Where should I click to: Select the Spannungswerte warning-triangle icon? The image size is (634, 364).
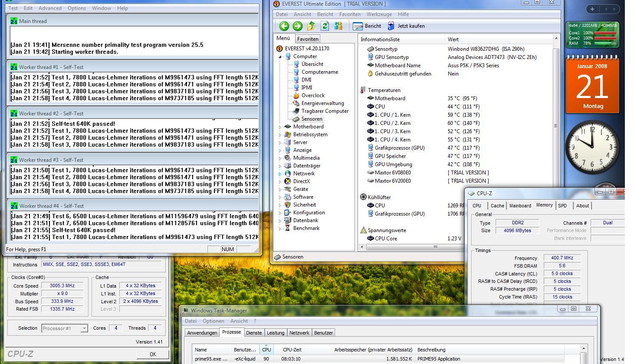363,230
